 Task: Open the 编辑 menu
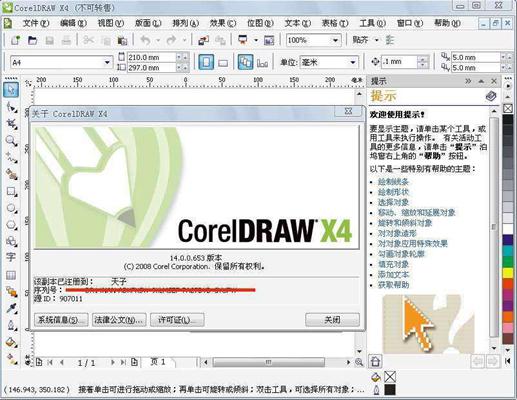[73, 23]
